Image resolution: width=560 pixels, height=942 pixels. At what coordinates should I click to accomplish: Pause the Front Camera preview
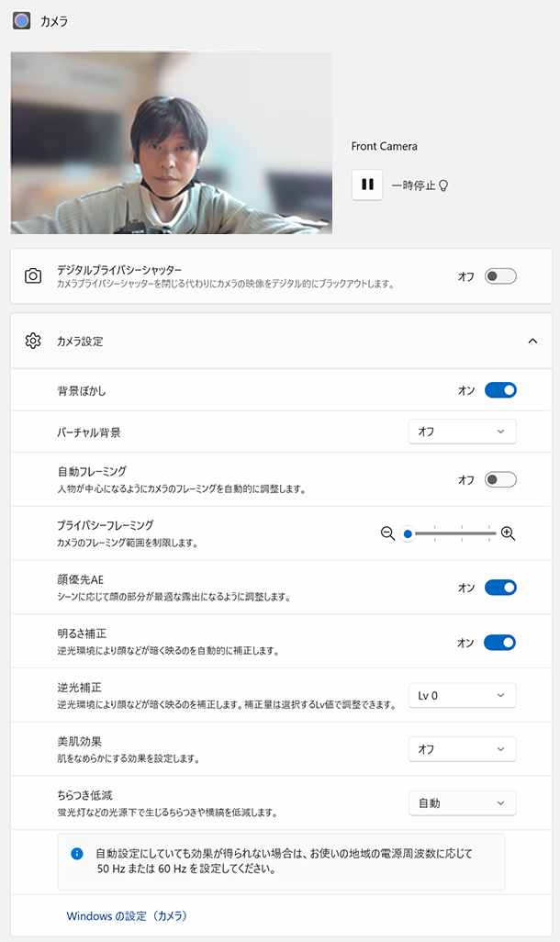(367, 185)
